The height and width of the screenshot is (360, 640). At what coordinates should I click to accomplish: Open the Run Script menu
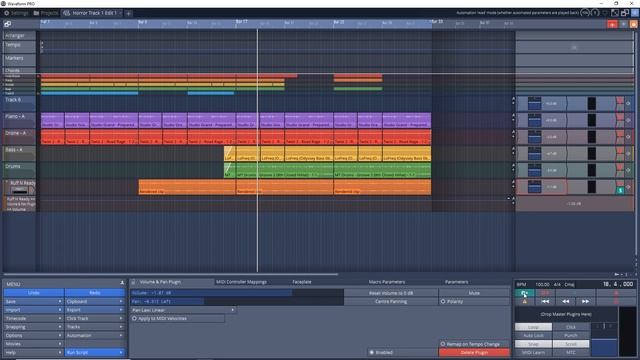pos(95,352)
